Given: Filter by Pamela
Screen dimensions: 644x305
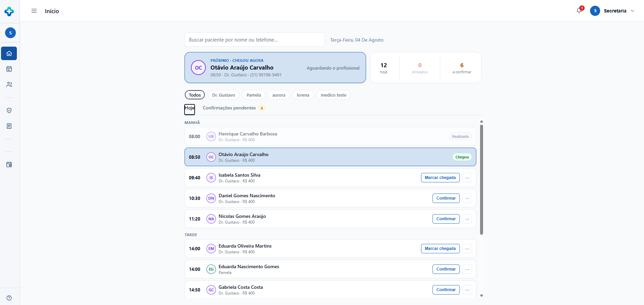Looking at the screenshot, I should [x=254, y=95].
